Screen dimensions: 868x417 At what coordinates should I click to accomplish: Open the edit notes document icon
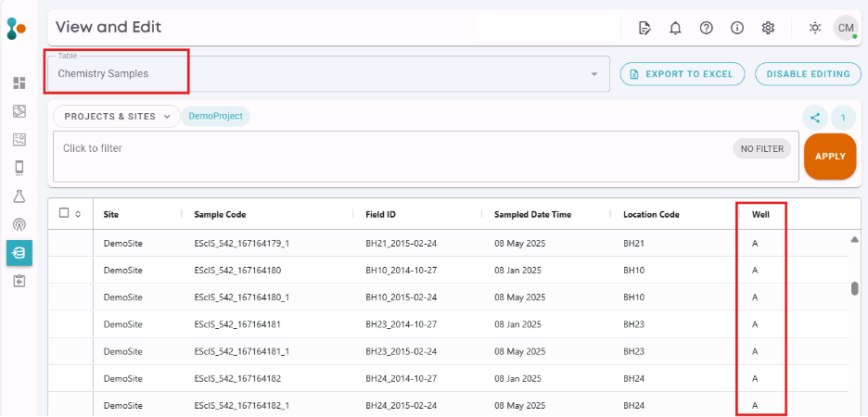[645, 28]
